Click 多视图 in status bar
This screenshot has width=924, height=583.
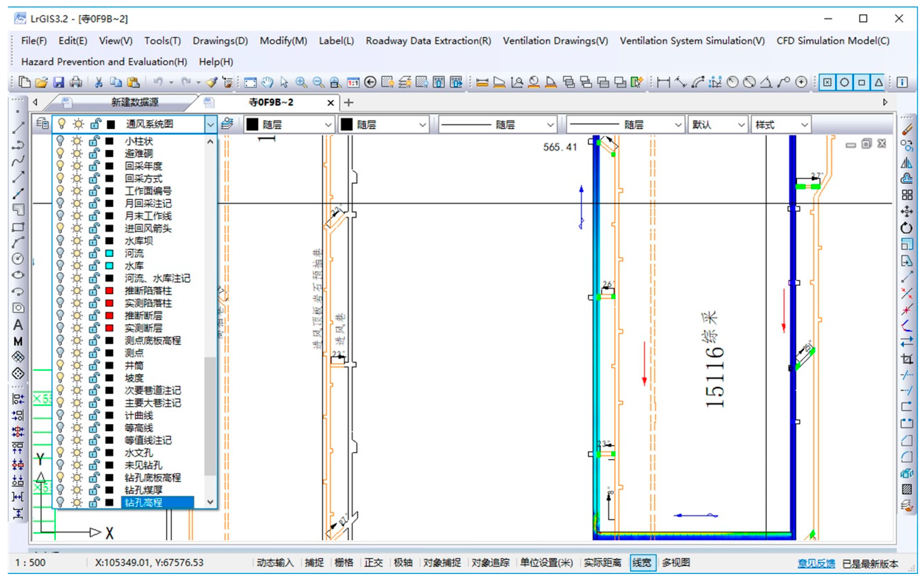click(x=676, y=563)
